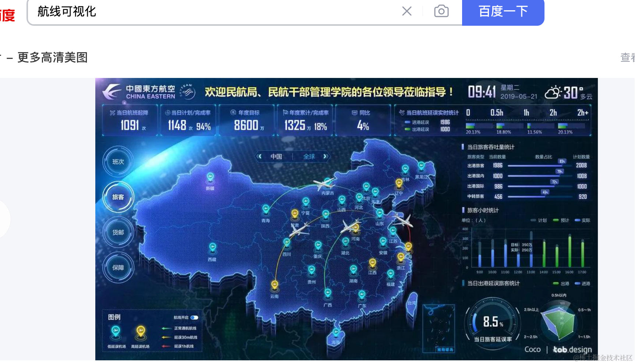Click the 湖南 airport marker

[x=353, y=270]
